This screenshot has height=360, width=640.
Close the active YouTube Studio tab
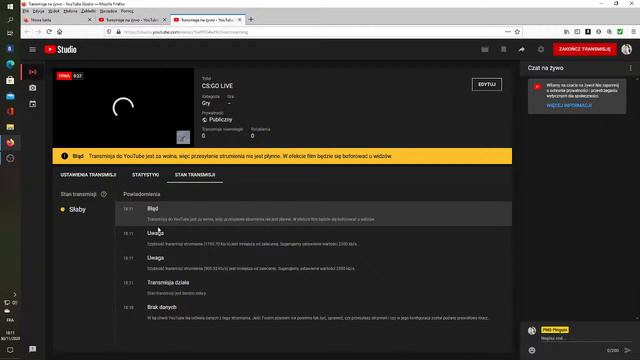pos(240,20)
